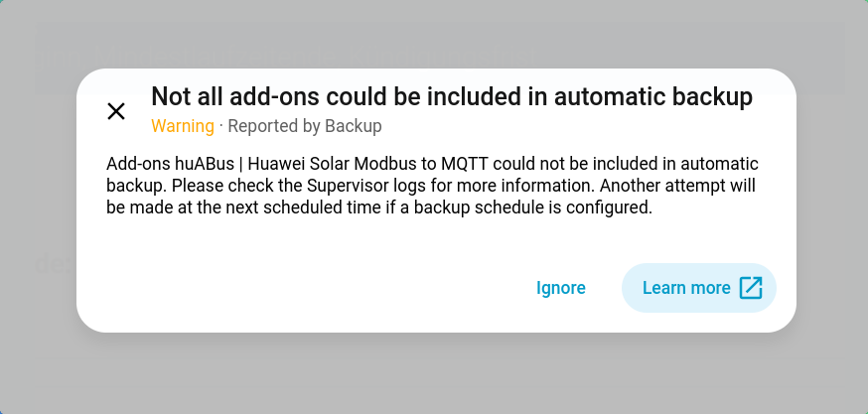Click the dimmed backdrop below the dialog
Screen dimensions: 868x414
click(434, 372)
